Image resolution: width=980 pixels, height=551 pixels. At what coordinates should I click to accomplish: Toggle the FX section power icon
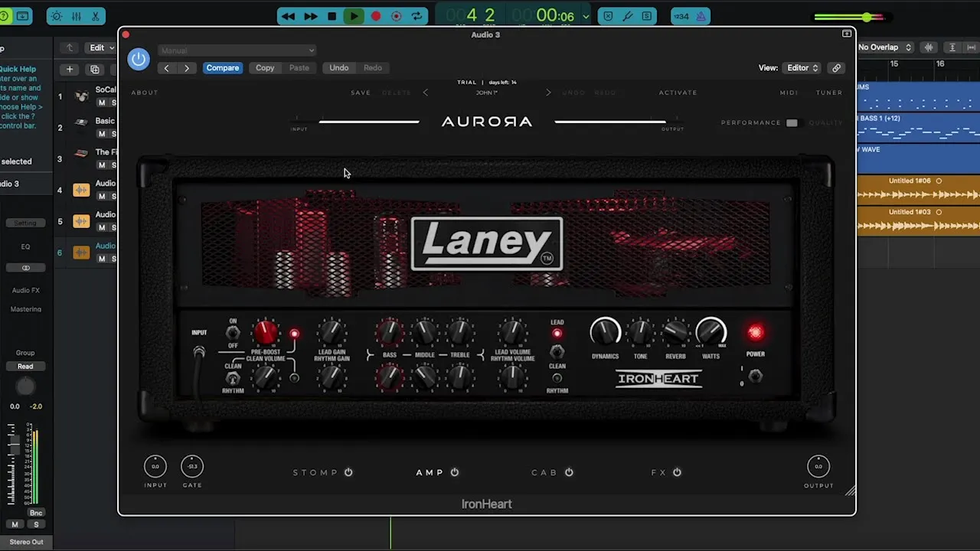(677, 472)
